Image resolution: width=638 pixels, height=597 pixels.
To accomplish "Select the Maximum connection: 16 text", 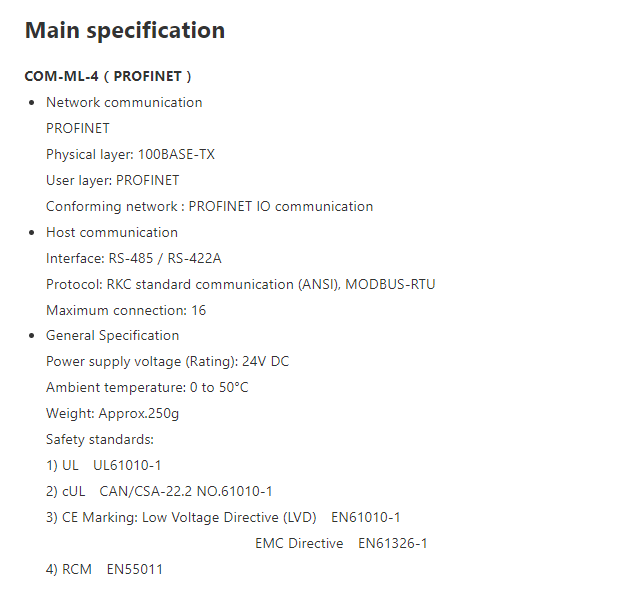I will [x=126, y=311].
